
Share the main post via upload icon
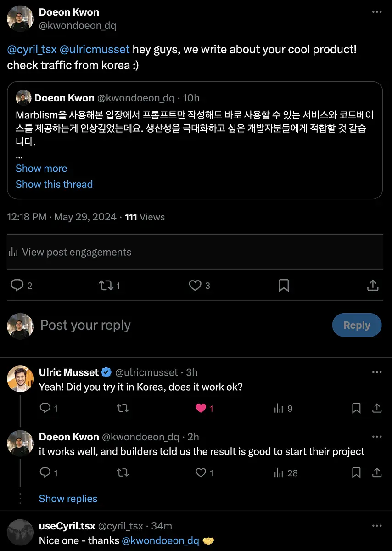coord(373,285)
